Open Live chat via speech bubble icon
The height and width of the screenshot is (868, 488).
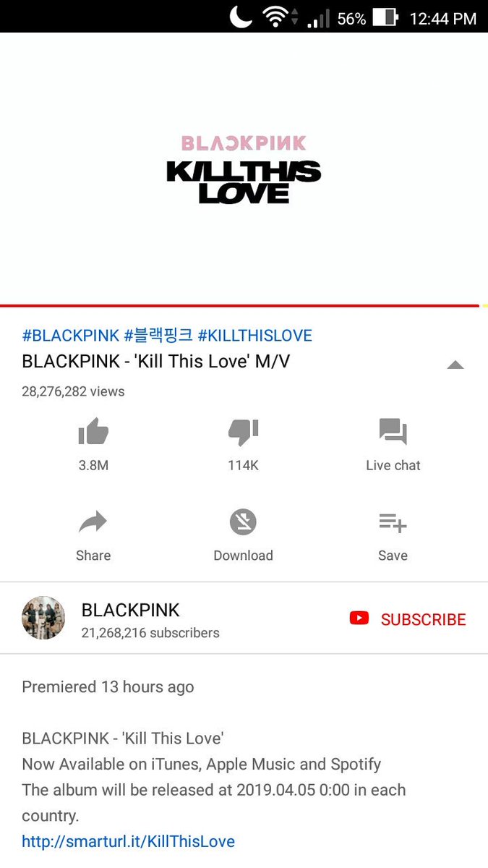[x=393, y=432]
